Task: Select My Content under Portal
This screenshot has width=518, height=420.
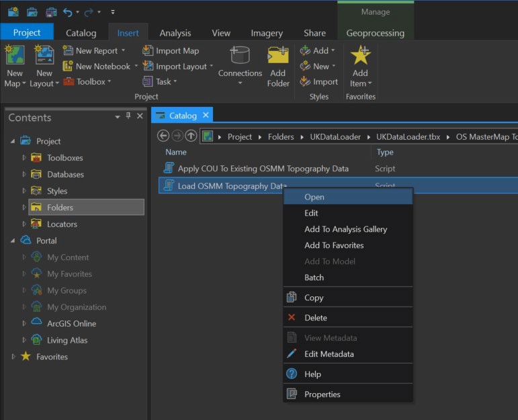Action: point(68,257)
